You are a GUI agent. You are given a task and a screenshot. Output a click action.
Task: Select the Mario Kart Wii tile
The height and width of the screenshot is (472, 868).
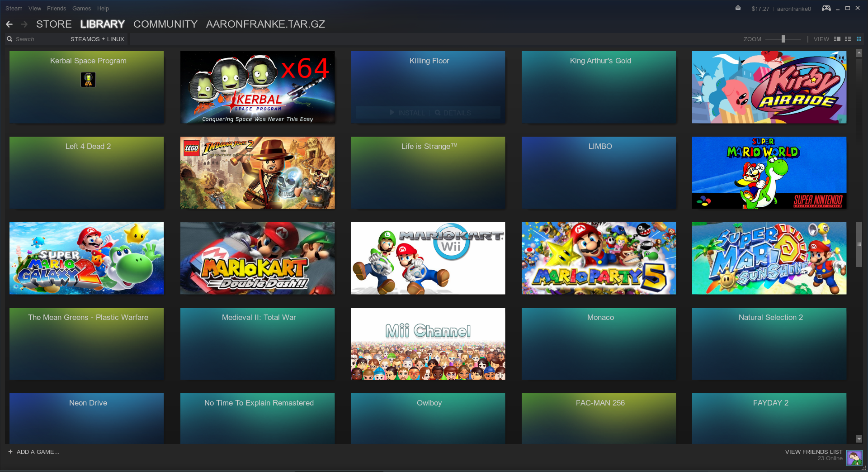(x=428, y=258)
